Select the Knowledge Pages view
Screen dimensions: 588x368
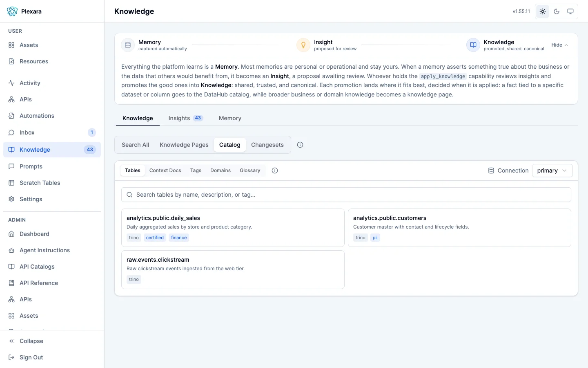[184, 145]
